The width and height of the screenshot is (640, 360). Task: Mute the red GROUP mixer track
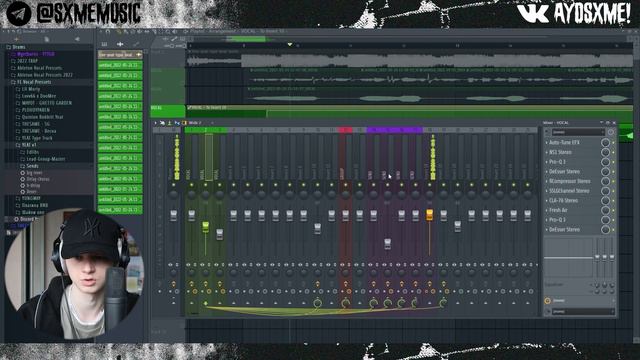click(x=345, y=185)
